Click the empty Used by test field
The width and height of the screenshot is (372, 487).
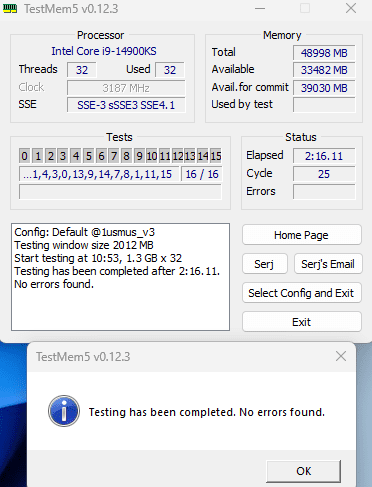(x=324, y=105)
